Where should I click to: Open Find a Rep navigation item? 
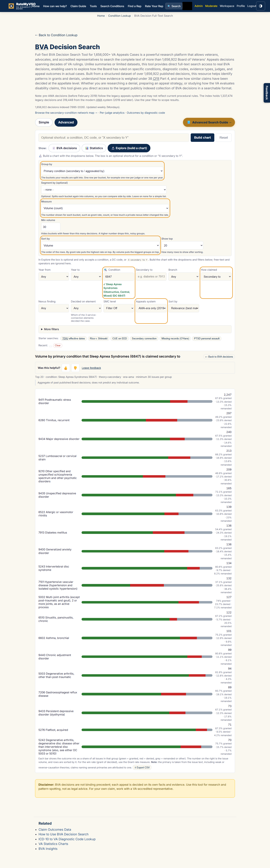coord(134,6)
